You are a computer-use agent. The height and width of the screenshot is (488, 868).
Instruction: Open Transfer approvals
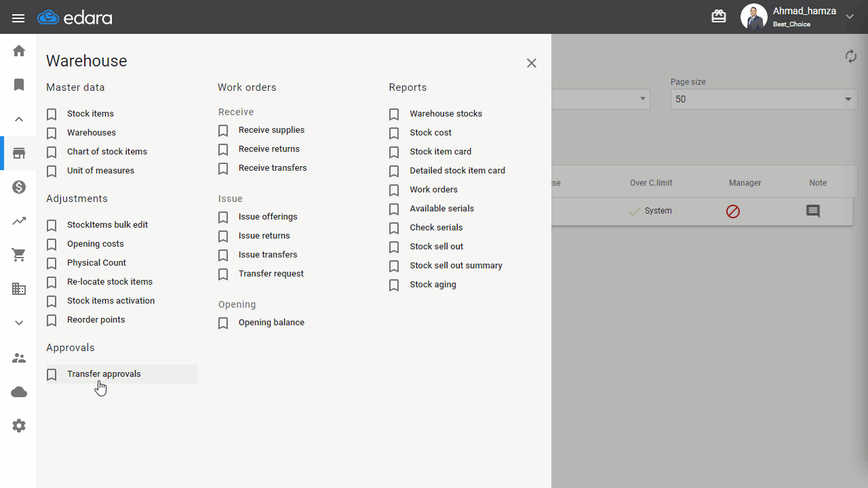click(104, 374)
